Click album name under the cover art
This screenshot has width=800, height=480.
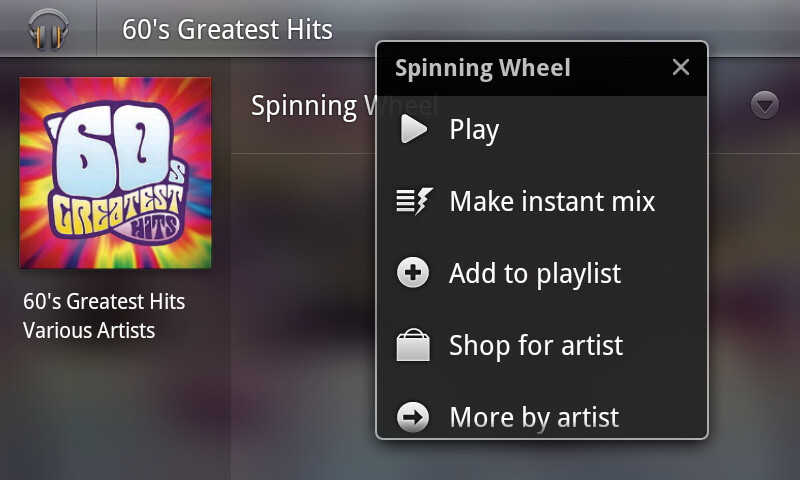[x=104, y=301]
